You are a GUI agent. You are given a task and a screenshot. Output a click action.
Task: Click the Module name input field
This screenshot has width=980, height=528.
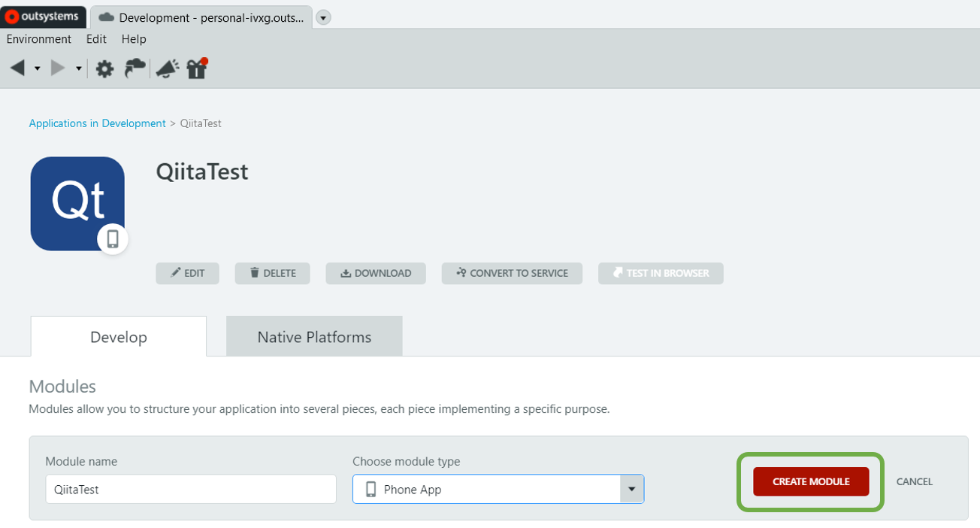[190, 490]
